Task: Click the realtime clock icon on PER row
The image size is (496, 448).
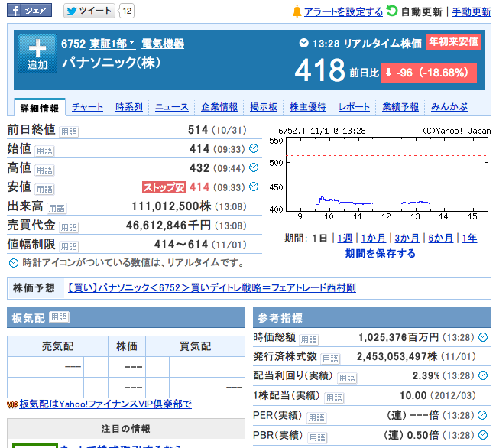Action: (x=482, y=415)
